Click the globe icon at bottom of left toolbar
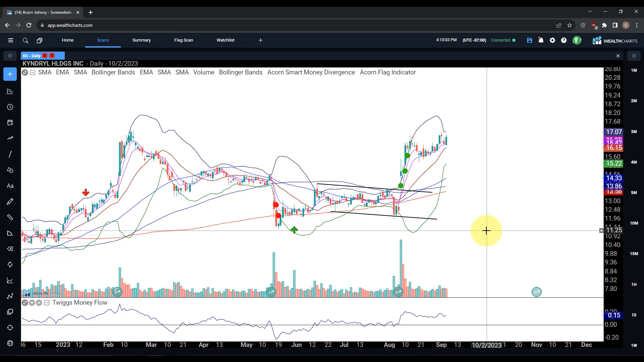The height and width of the screenshot is (362, 644). [x=10, y=343]
